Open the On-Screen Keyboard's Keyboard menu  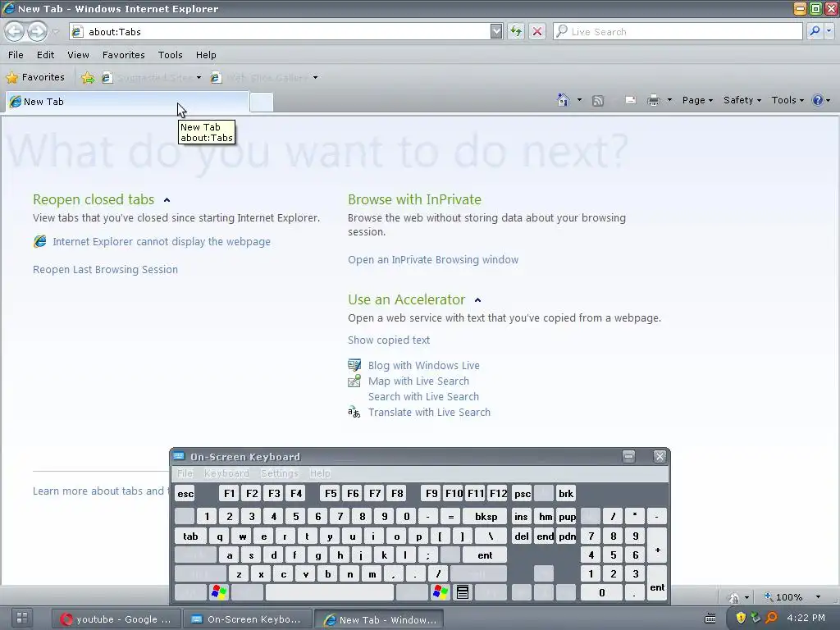pyautogui.click(x=226, y=473)
